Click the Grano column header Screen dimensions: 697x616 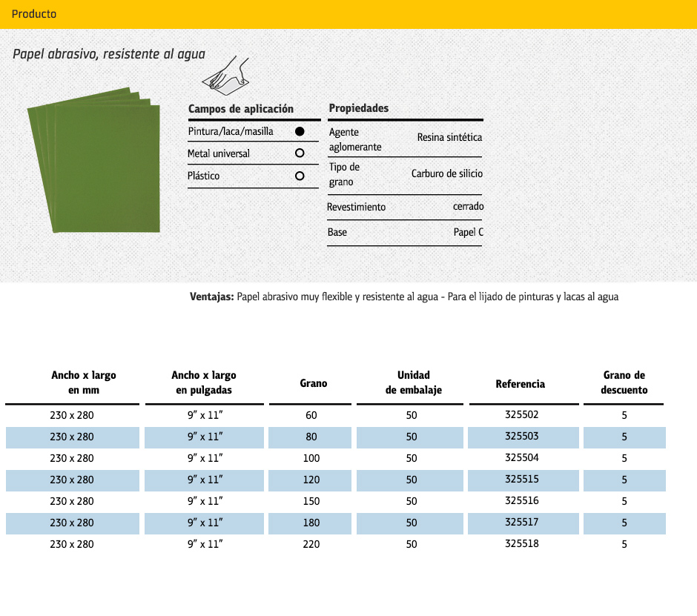click(313, 383)
